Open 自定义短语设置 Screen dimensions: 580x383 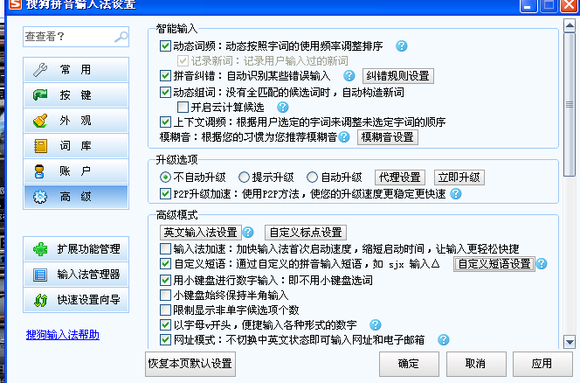494,264
